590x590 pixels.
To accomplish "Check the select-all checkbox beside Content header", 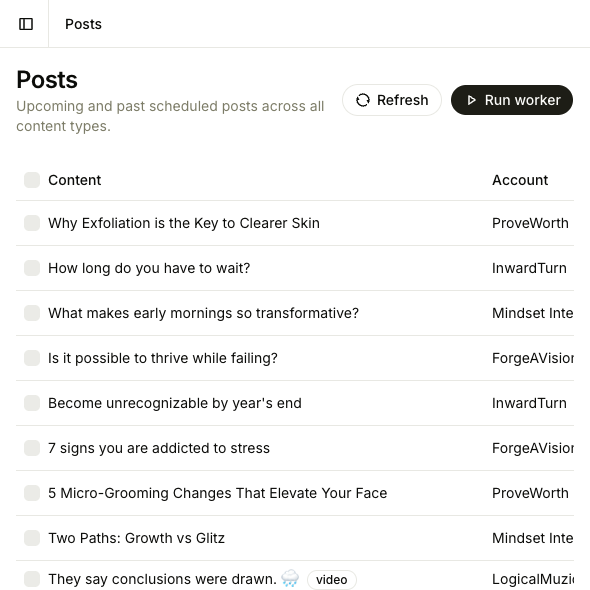I will point(32,180).
